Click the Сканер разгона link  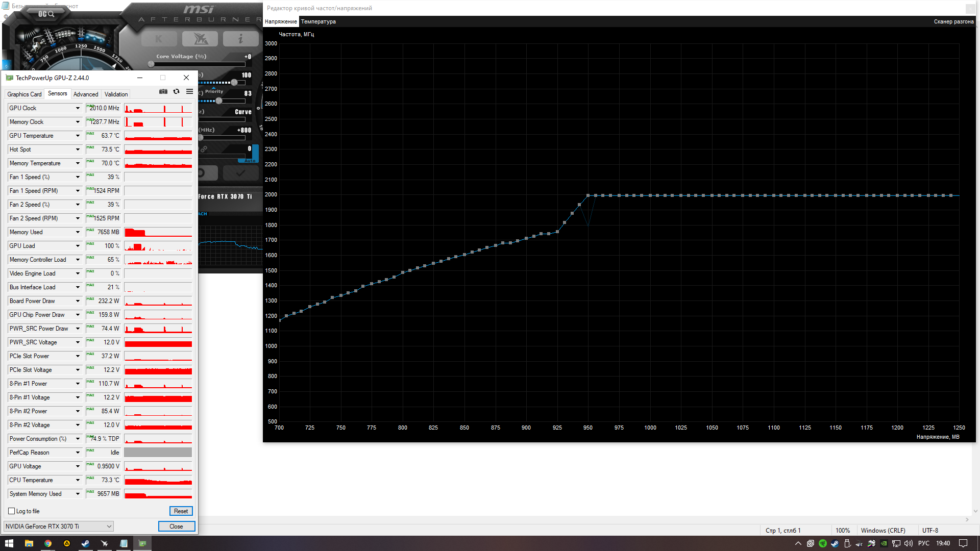(953, 21)
